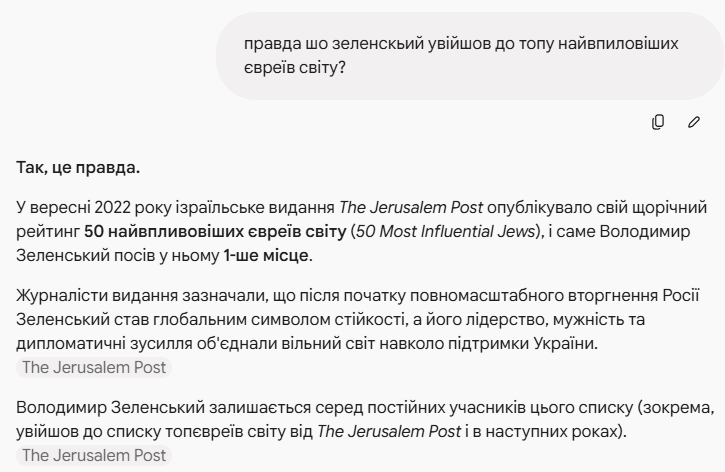Open the bottom The Jerusalem Post source chip
The width and height of the screenshot is (725, 472).
[94, 455]
